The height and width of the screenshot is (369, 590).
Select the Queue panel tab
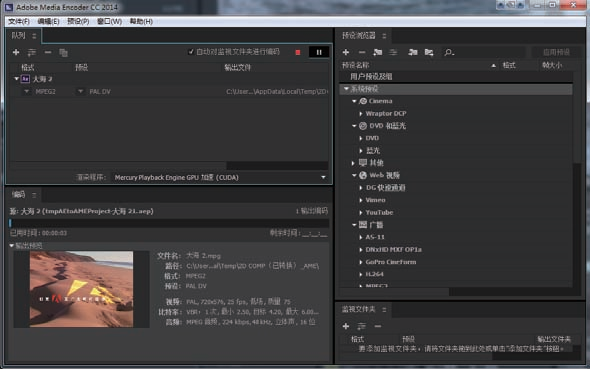[18, 36]
